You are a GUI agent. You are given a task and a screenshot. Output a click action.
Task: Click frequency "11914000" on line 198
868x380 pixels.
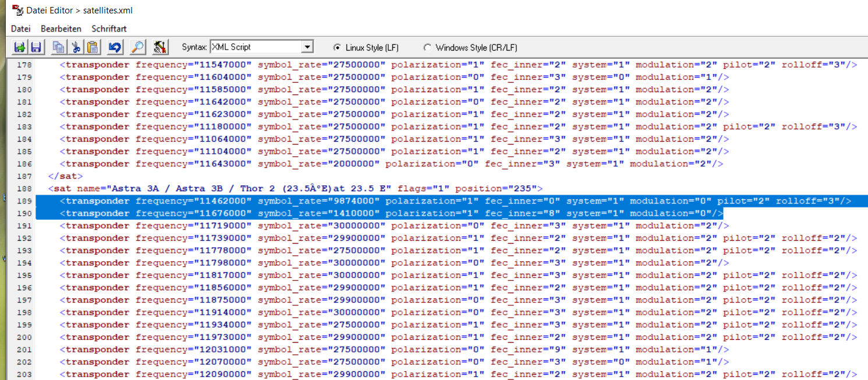point(223,312)
